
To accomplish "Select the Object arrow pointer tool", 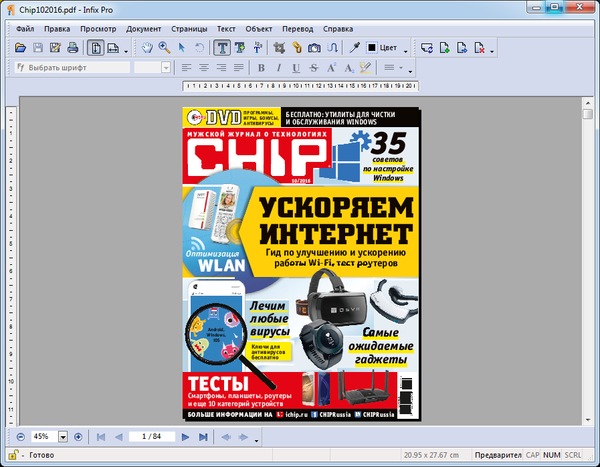I will tap(182, 48).
